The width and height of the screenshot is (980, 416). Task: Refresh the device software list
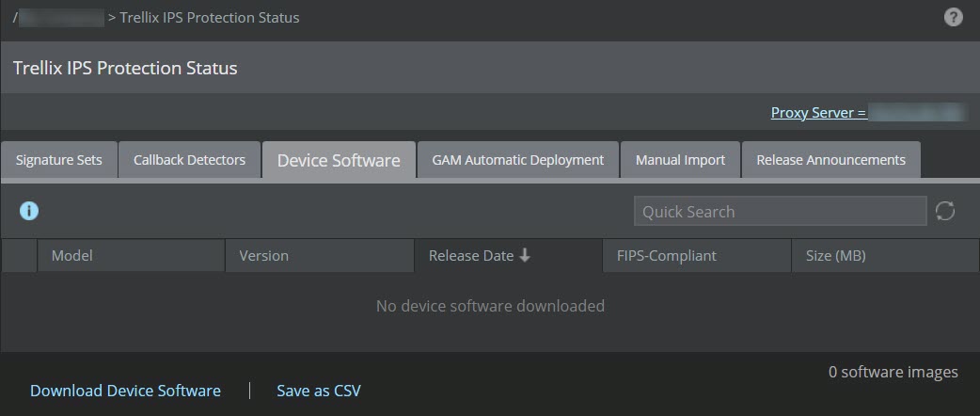pyautogui.click(x=945, y=212)
